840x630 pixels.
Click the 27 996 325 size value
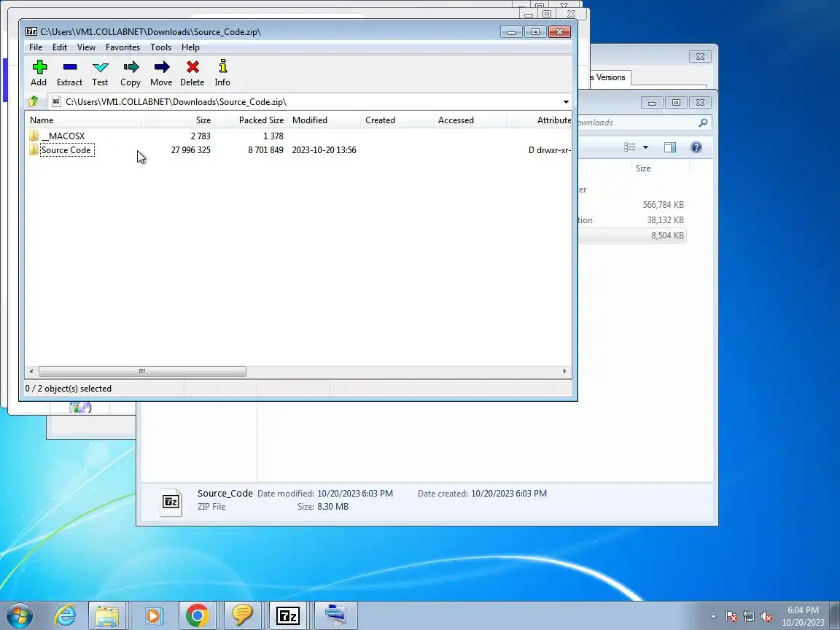191,150
